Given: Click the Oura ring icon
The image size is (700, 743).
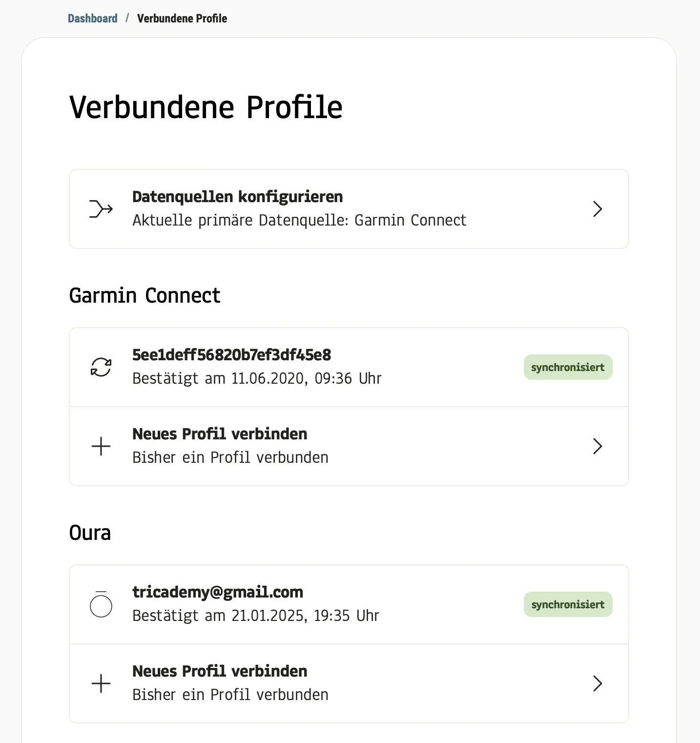Looking at the screenshot, I should tap(101, 605).
